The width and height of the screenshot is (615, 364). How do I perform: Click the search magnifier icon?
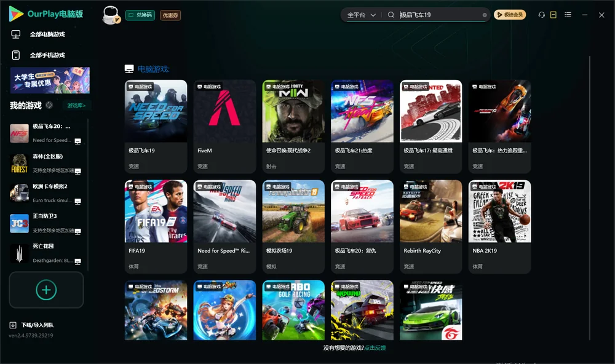(x=391, y=15)
